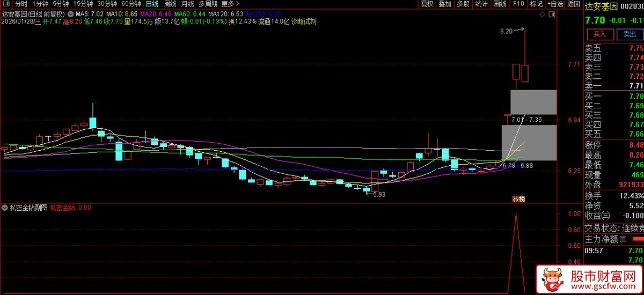Switch to 分时 intraday chart
Viewport: 644px width, 295px height.
[21, 4]
